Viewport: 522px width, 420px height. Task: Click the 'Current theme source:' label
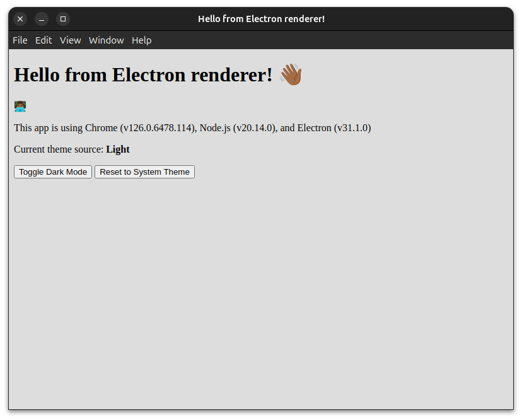pyautogui.click(x=59, y=149)
